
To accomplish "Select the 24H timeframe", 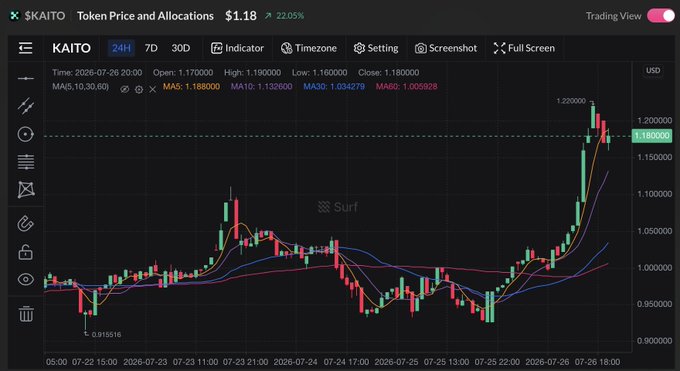I will [x=121, y=48].
